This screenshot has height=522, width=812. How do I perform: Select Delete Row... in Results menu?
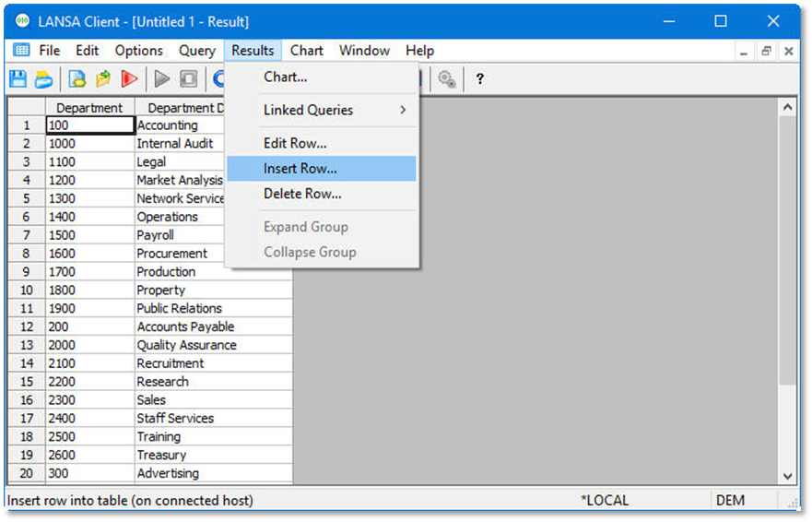(322, 194)
